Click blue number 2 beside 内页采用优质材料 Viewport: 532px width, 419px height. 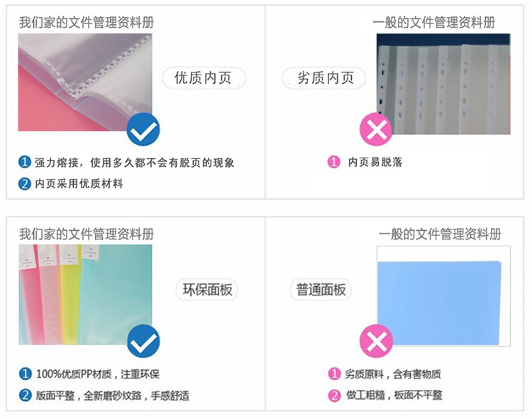(x=24, y=184)
